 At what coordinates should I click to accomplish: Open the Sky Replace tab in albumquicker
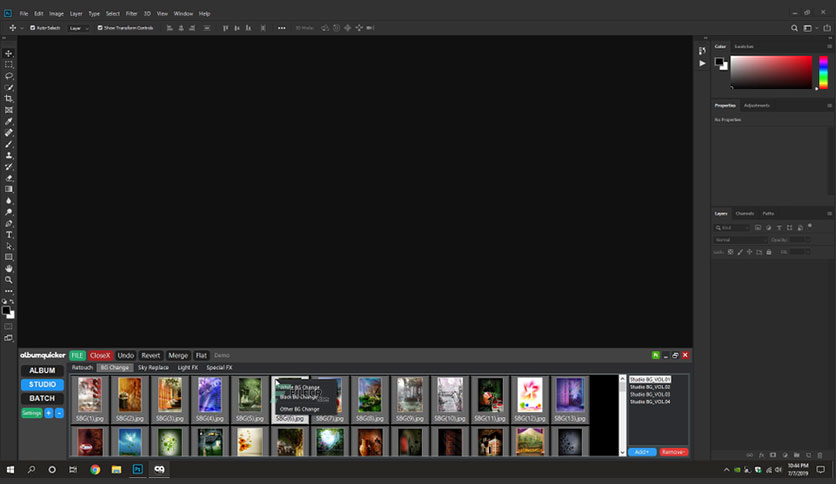(153, 367)
